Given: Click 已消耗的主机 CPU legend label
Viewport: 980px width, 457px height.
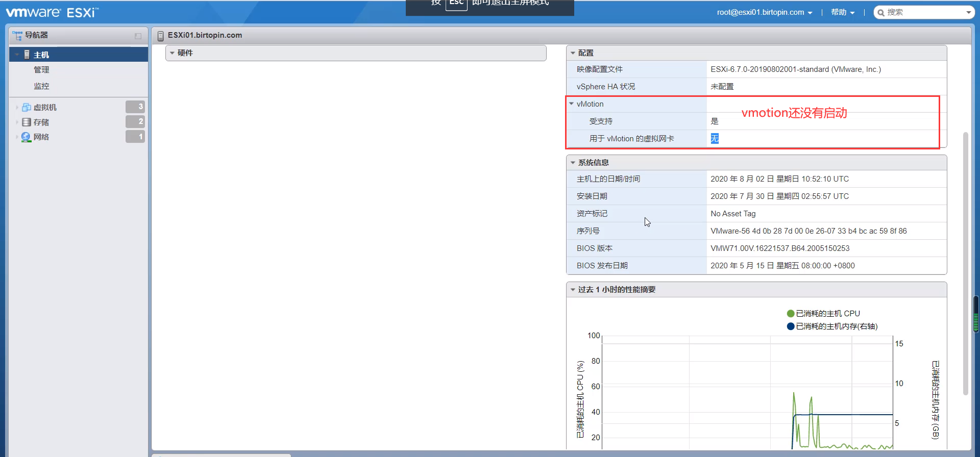Looking at the screenshot, I should (x=828, y=314).
